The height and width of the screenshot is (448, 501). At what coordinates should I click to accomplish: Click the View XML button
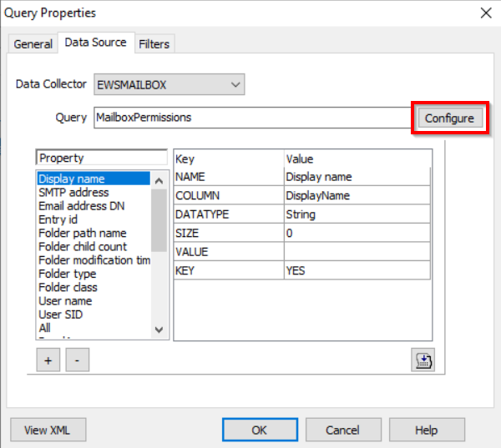(x=48, y=430)
